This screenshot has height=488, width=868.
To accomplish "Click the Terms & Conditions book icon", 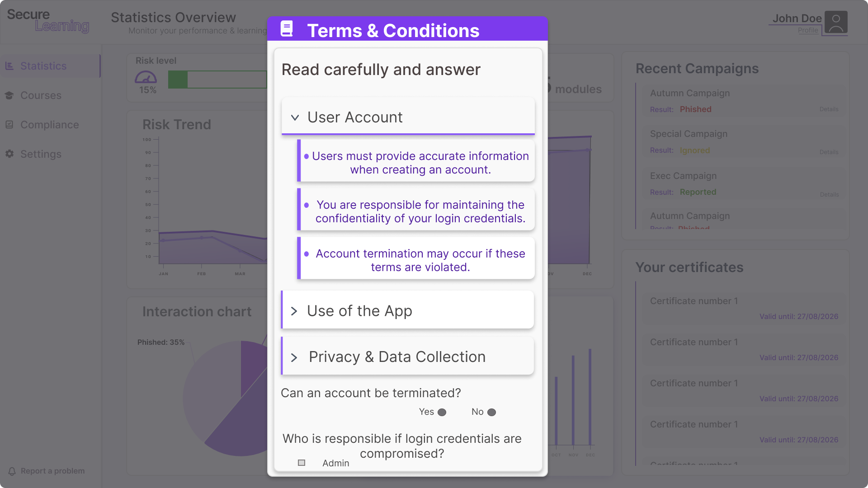I will coord(287,29).
